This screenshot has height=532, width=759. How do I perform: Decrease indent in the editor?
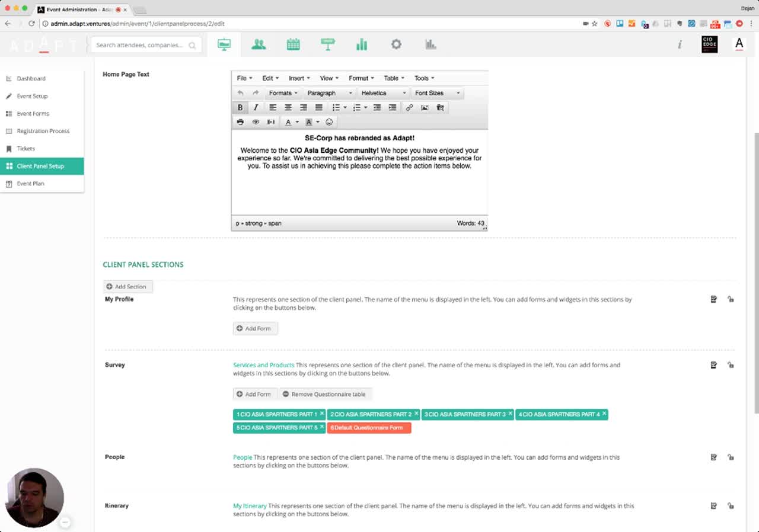pyautogui.click(x=377, y=107)
